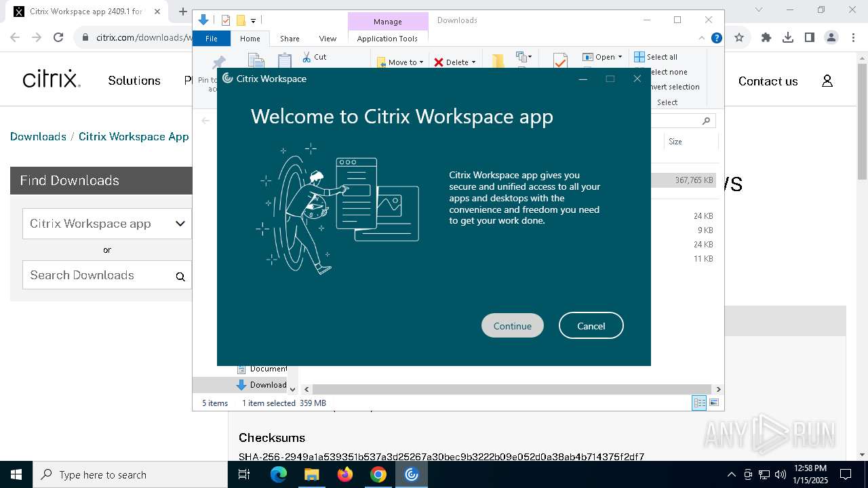Click the Explorer help icon
Screen dimensions: 868x488
[716, 39]
